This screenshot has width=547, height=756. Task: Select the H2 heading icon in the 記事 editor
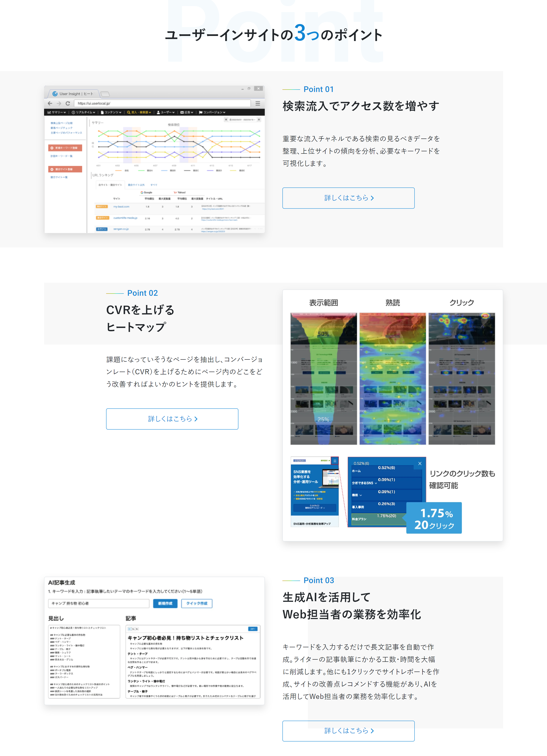133,629
